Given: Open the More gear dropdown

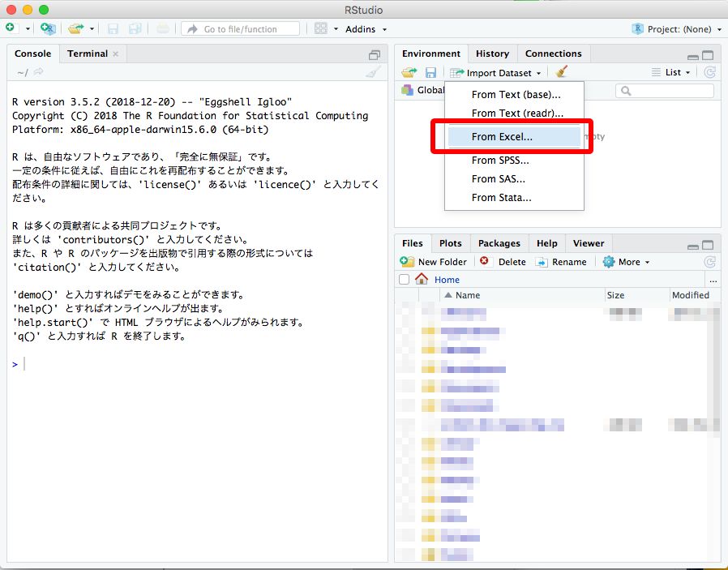Looking at the screenshot, I should (626, 262).
